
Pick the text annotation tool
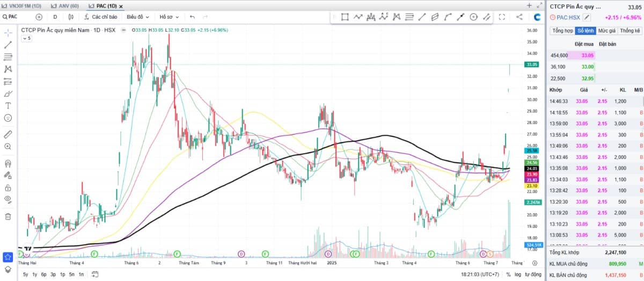pyautogui.click(x=8, y=105)
